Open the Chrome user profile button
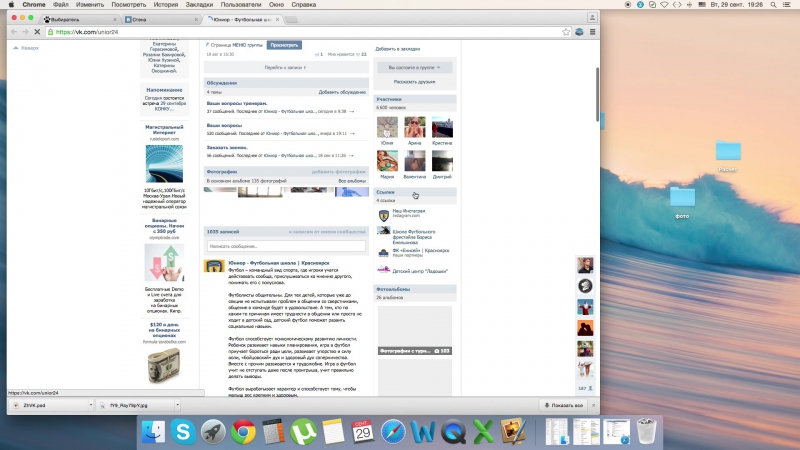The height and width of the screenshot is (450, 800). (x=592, y=17)
